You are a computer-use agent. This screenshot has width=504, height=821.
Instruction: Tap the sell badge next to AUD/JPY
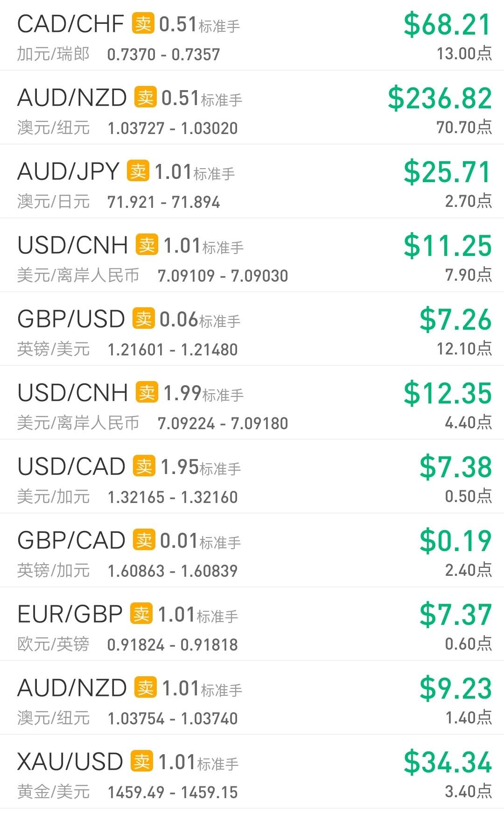pyautogui.click(x=138, y=171)
